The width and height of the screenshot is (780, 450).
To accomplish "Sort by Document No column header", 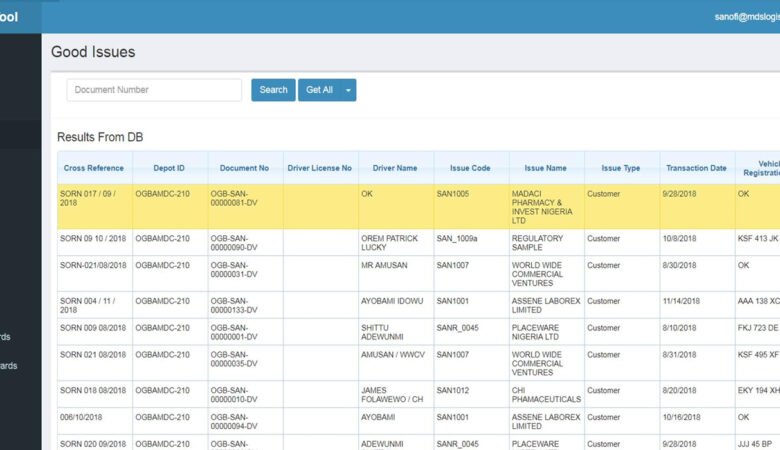I will tap(244, 168).
